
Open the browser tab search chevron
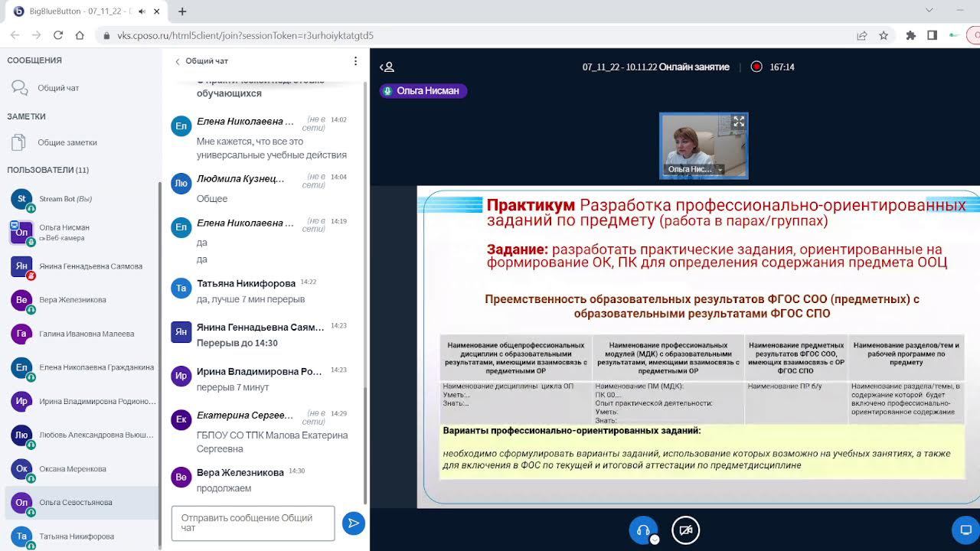pyautogui.click(x=929, y=11)
